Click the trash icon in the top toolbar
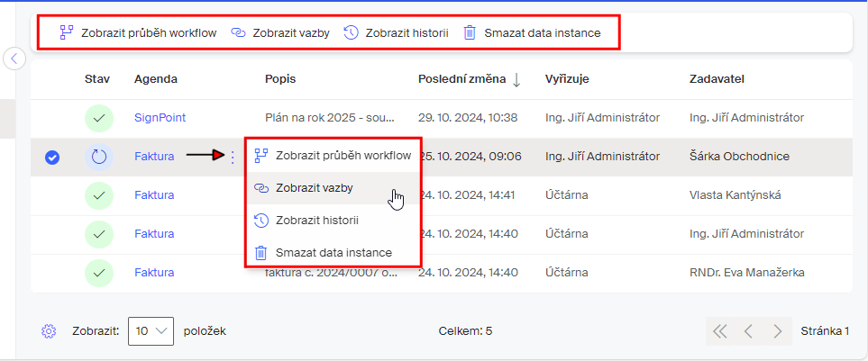The width and height of the screenshot is (868, 361). tap(470, 32)
